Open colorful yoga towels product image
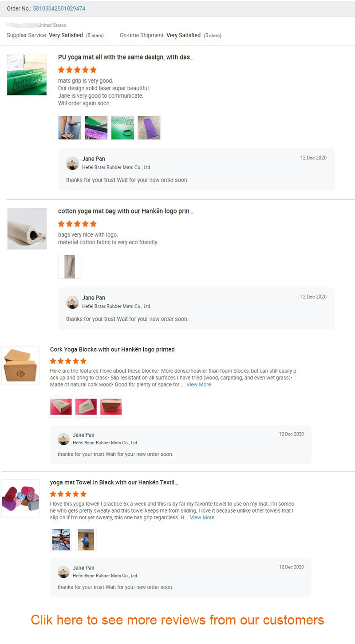355x644 pixels. pyautogui.click(x=20, y=498)
